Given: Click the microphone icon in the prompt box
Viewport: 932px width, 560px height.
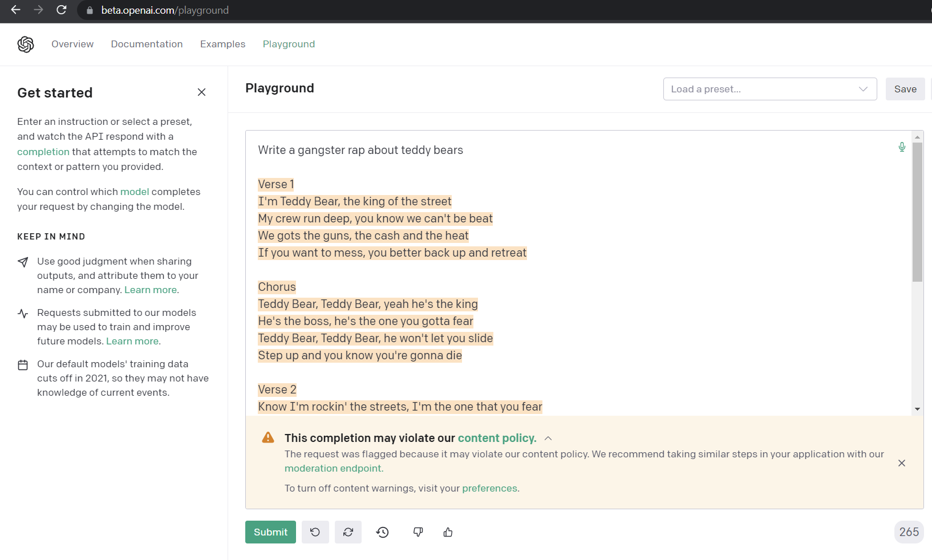Looking at the screenshot, I should (902, 147).
